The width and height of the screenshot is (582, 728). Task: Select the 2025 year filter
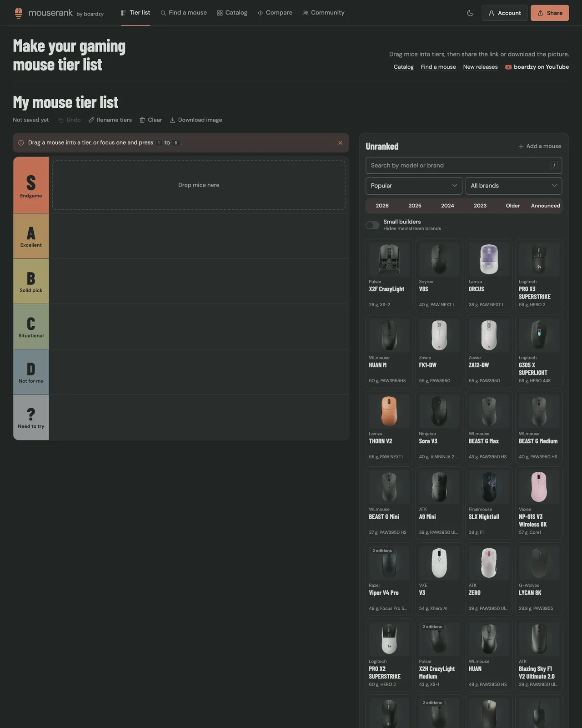(415, 206)
